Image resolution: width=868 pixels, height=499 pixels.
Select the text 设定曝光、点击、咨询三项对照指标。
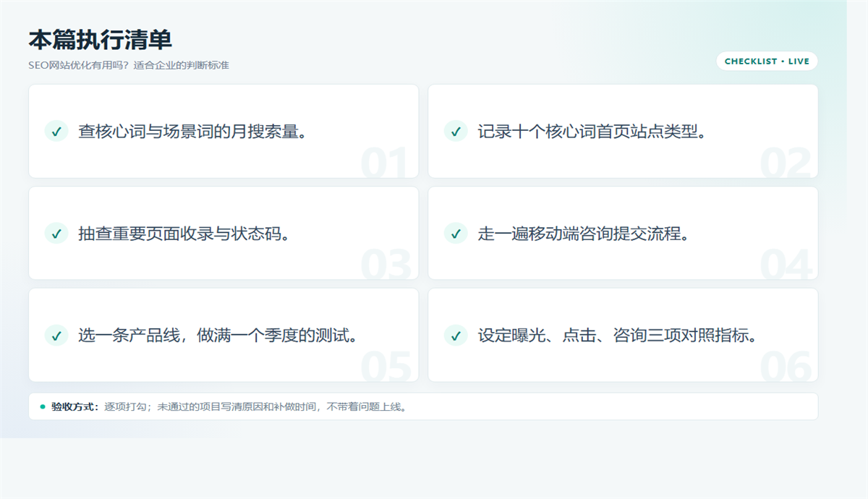(x=618, y=336)
